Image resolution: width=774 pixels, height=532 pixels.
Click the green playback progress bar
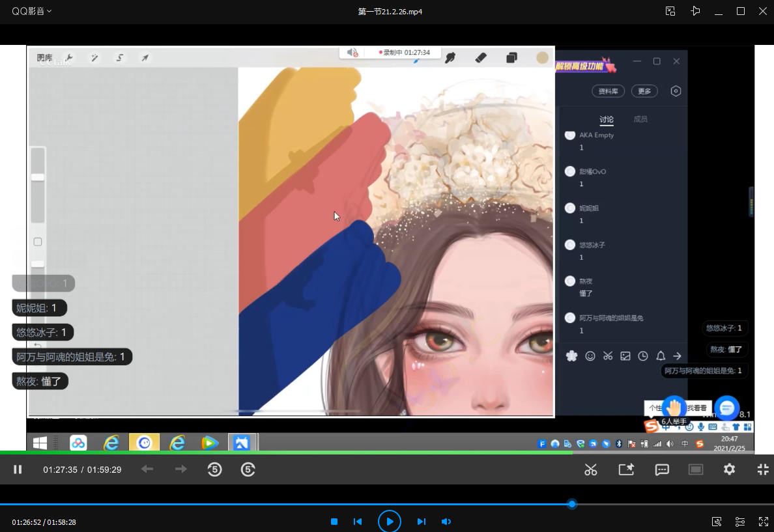[x=286, y=452]
